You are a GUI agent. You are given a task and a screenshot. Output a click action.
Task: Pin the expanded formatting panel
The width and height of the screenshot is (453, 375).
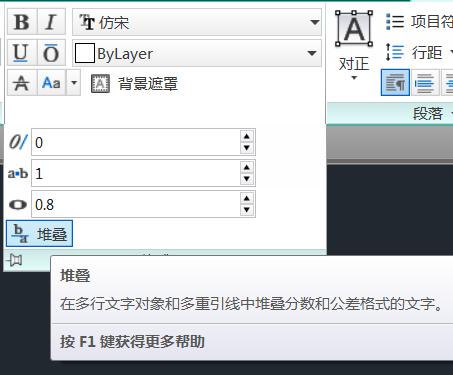click(x=15, y=260)
